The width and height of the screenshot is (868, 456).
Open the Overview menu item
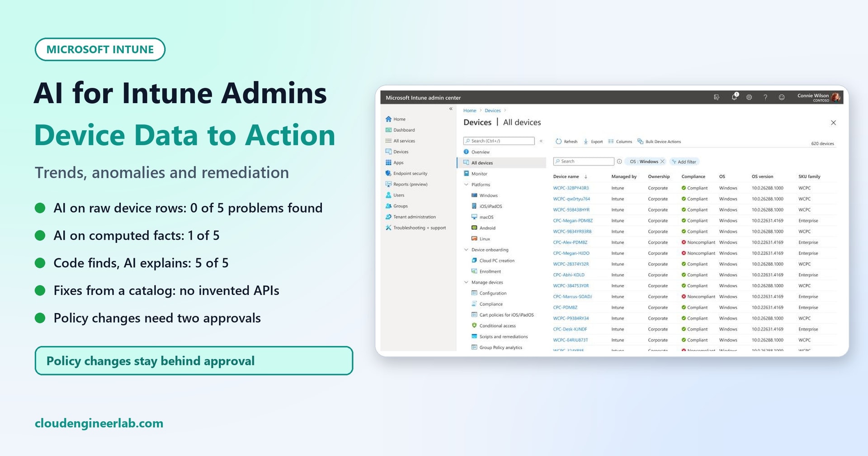click(x=476, y=152)
